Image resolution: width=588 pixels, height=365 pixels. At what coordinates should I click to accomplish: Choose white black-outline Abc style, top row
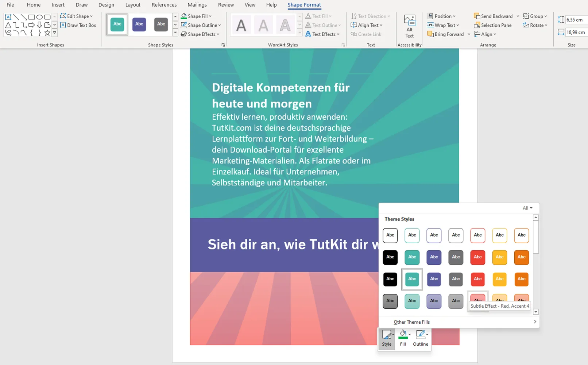click(390, 235)
